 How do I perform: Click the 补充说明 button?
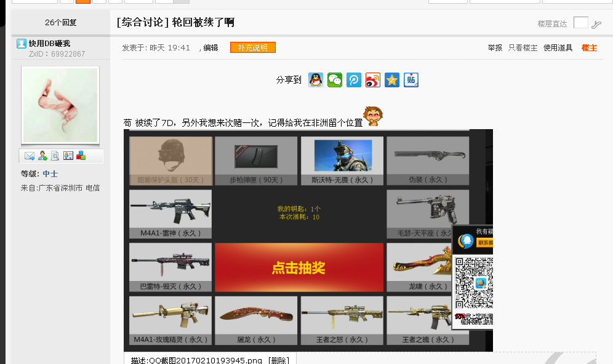pyautogui.click(x=253, y=47)
